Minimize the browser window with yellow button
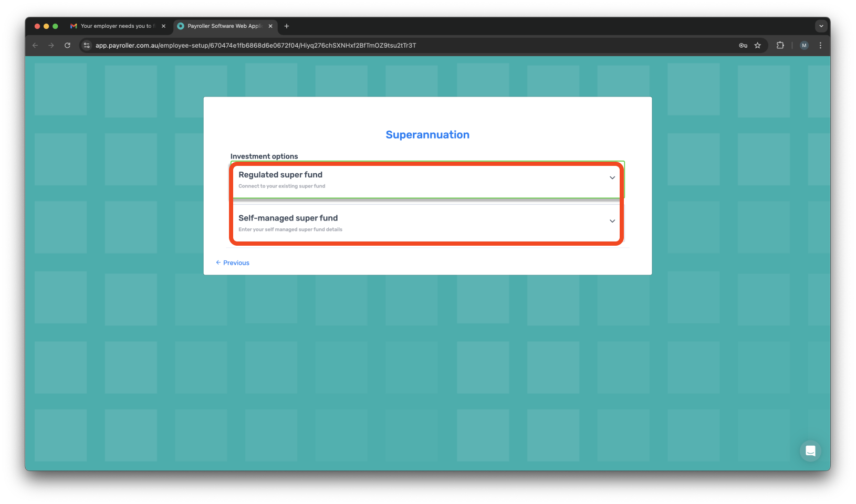The width and height of the screenshot is (856, 504). point(46,26)
